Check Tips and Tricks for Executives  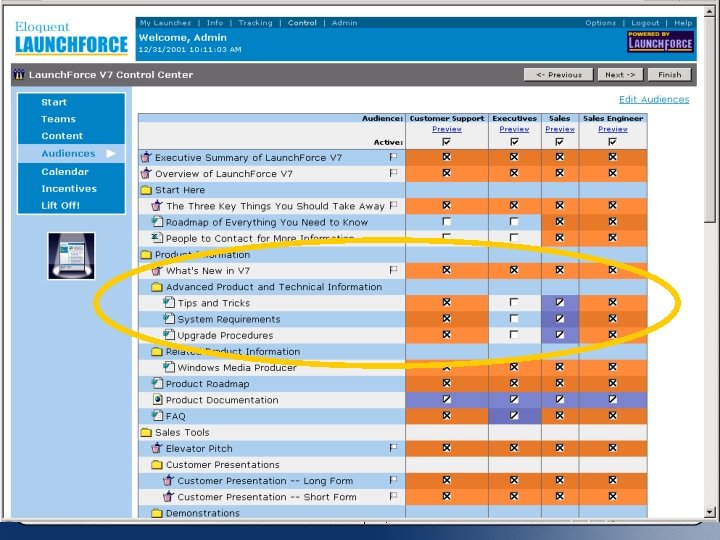[x=514, y=302]
